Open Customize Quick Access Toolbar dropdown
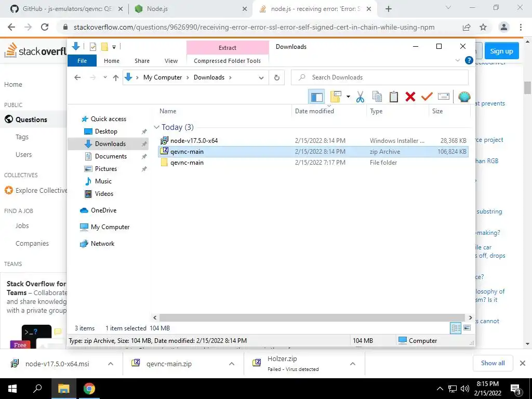The width and height of the screenshot is (532, 399). click(114, 47)
